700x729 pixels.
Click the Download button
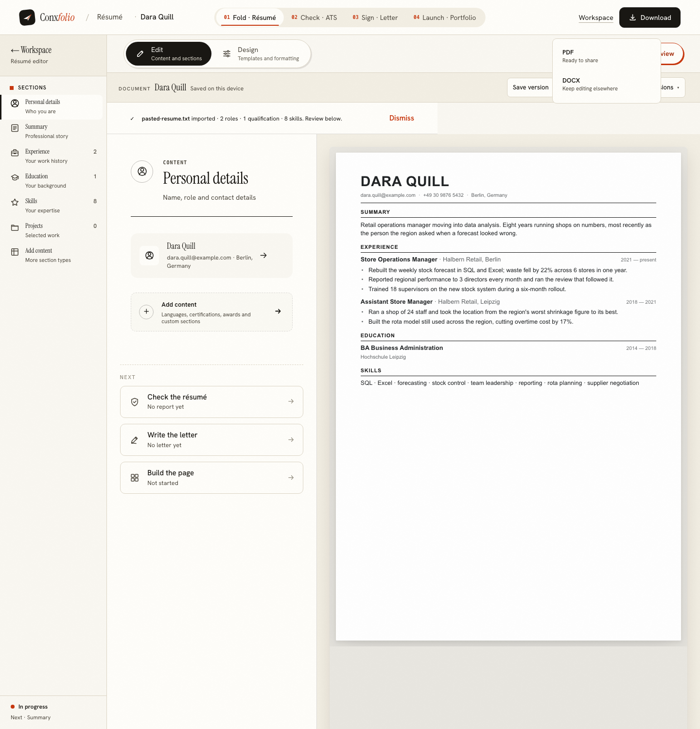click(x=650, y=17)
